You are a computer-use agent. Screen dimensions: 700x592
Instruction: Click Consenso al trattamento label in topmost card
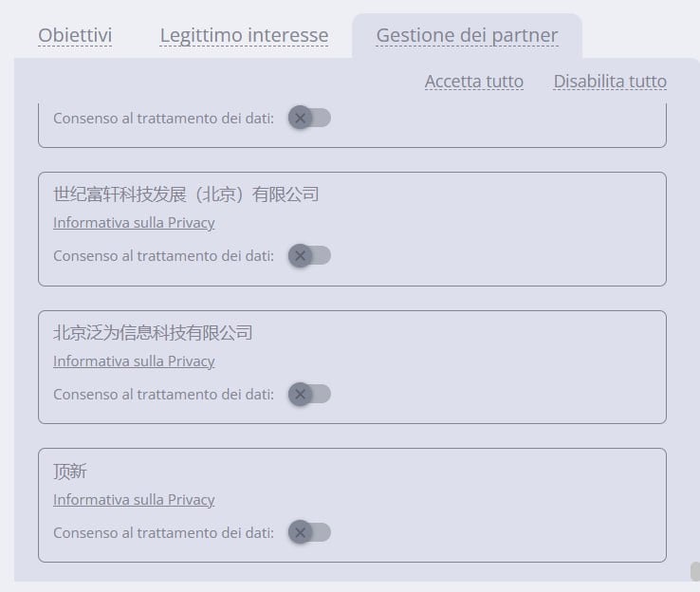(x=163, y=118)
